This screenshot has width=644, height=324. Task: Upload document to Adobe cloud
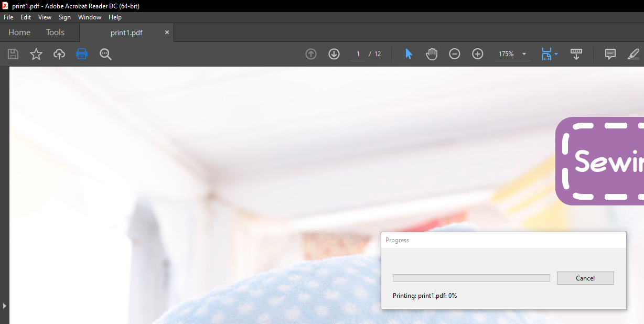pyautogui.click(x=59, y=54)
